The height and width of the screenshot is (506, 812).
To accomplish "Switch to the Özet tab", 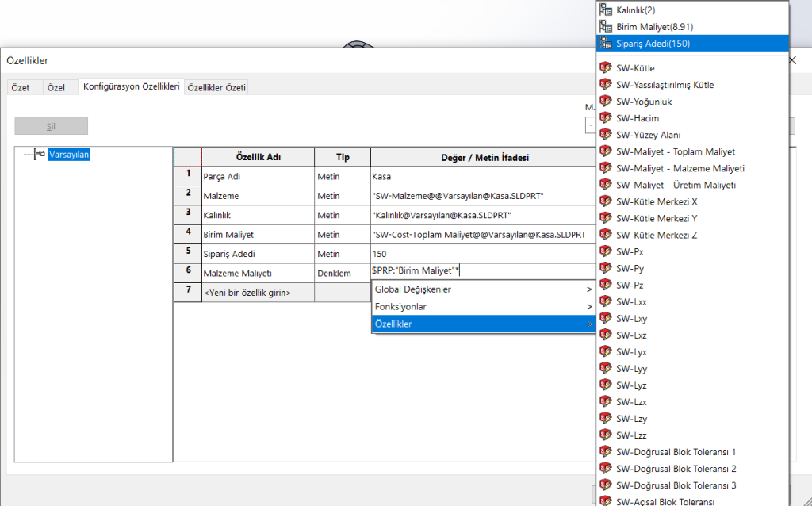I will 21,87.
